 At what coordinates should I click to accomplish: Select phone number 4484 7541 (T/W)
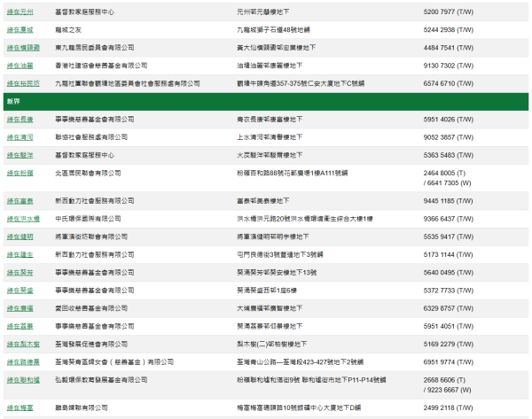click(448, 48)
